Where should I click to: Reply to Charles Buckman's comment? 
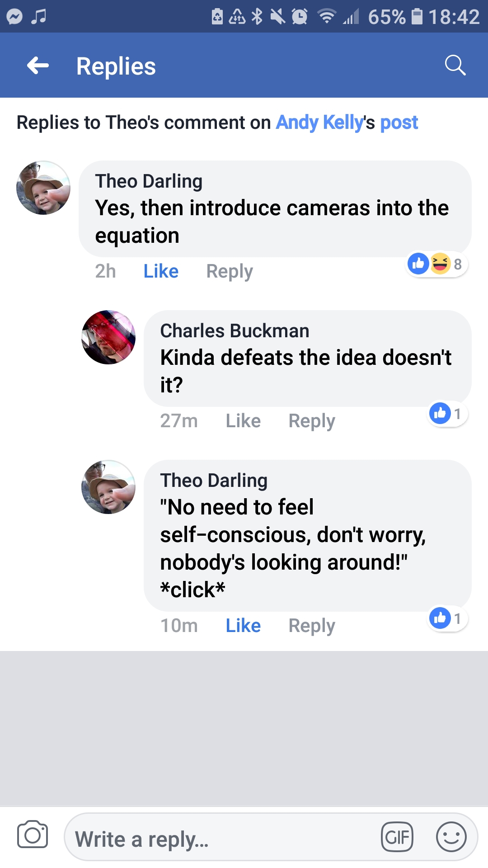(312, 421)
